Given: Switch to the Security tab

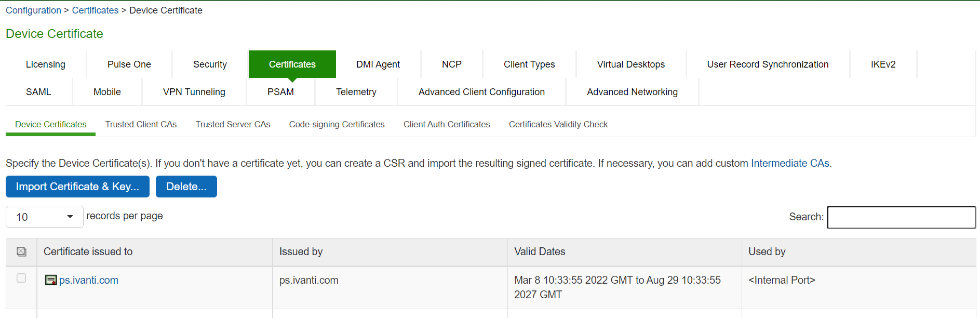Looking at the screenshot, I should [210, 64].
